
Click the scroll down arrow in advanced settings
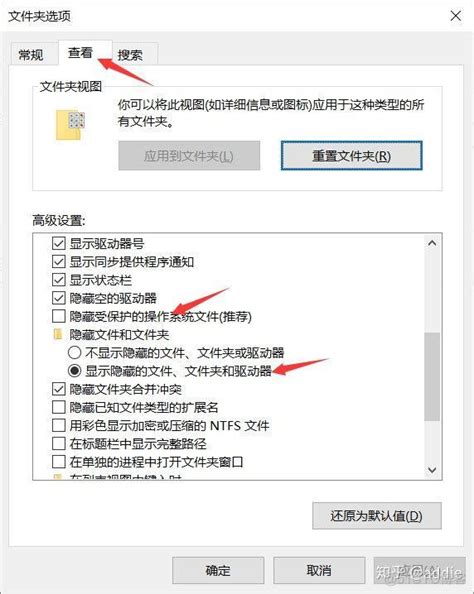(432, 470)
